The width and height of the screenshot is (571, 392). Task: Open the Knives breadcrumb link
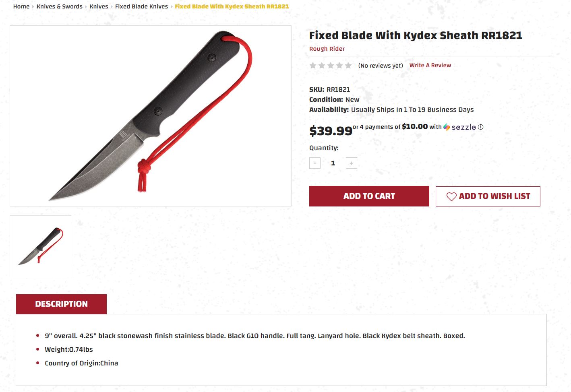[99, 6]
